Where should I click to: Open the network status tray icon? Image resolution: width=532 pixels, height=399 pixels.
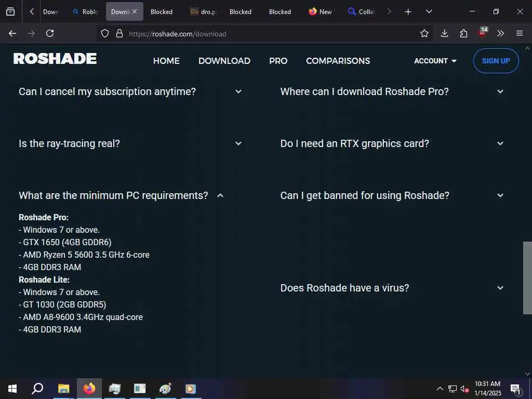453,389
